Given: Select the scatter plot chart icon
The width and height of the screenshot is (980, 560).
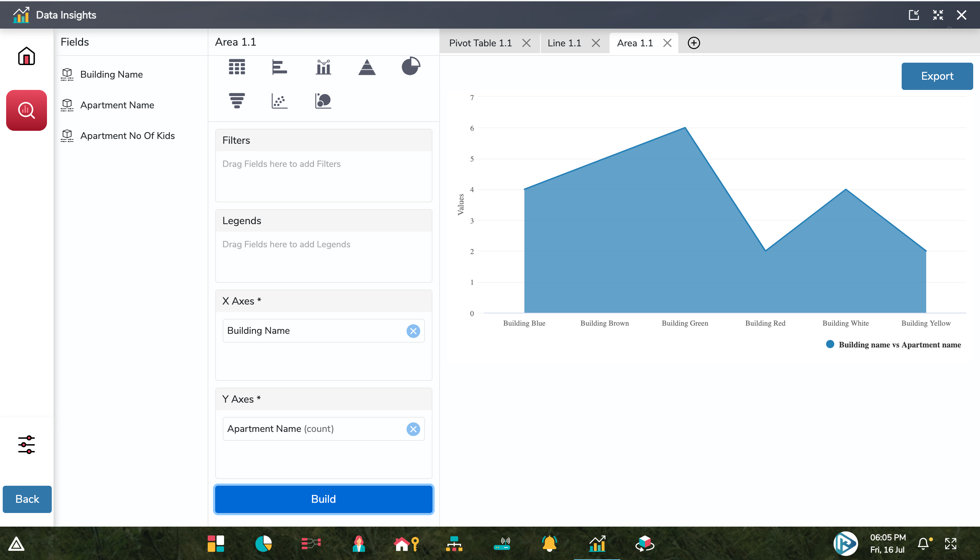Looking at the screenshot, I should coord(280,101).
